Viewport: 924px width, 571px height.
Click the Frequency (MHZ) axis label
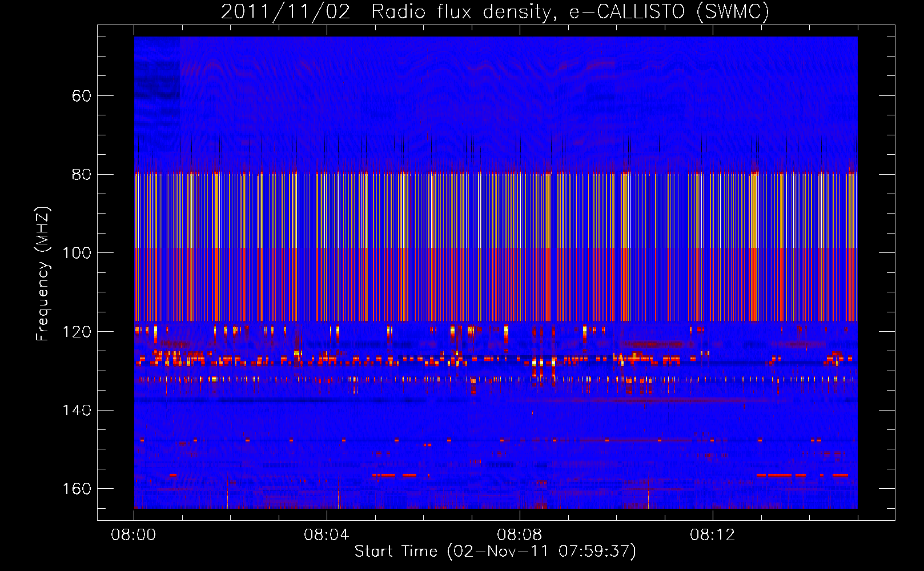(43, 274)
